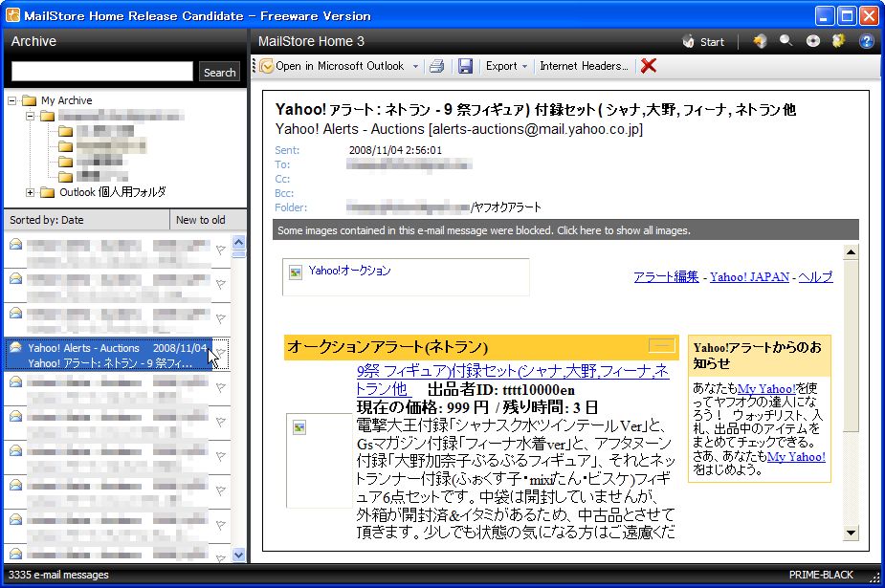
Task: Save the message with floppy disk icon
Action: tap(465, 66)
